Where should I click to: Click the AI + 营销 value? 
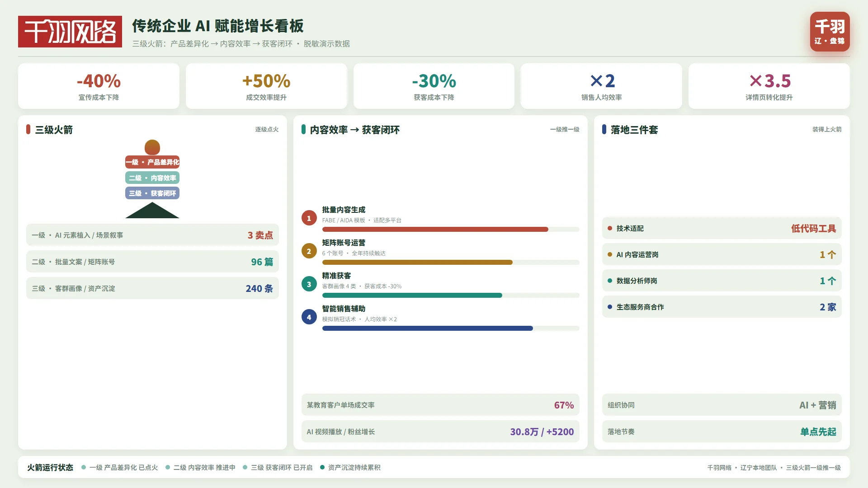tap(817, 405)
